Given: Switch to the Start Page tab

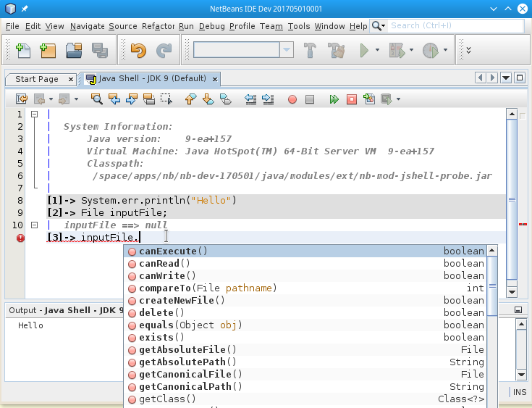Looking at the screenshot, I should [37, 79].
